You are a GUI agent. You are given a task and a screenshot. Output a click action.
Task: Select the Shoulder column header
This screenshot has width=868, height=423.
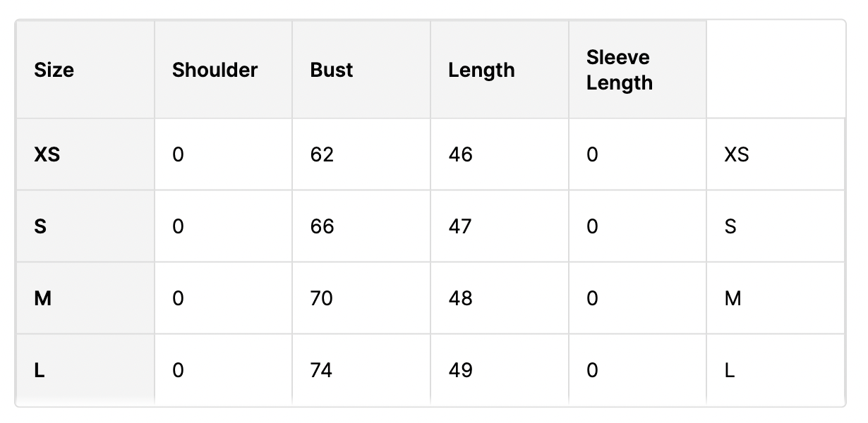(x=215, y=70)
